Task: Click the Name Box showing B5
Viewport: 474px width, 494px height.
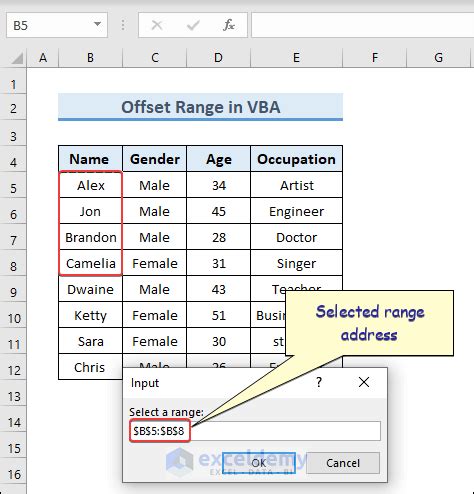Action: click(x=57, y=25)
